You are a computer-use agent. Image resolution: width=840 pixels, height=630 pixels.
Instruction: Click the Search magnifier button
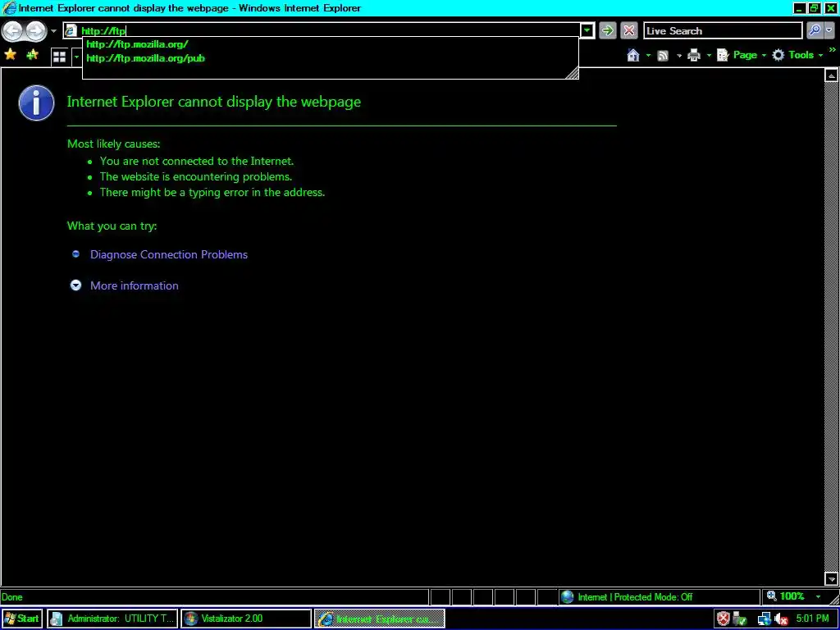point(815,30)
